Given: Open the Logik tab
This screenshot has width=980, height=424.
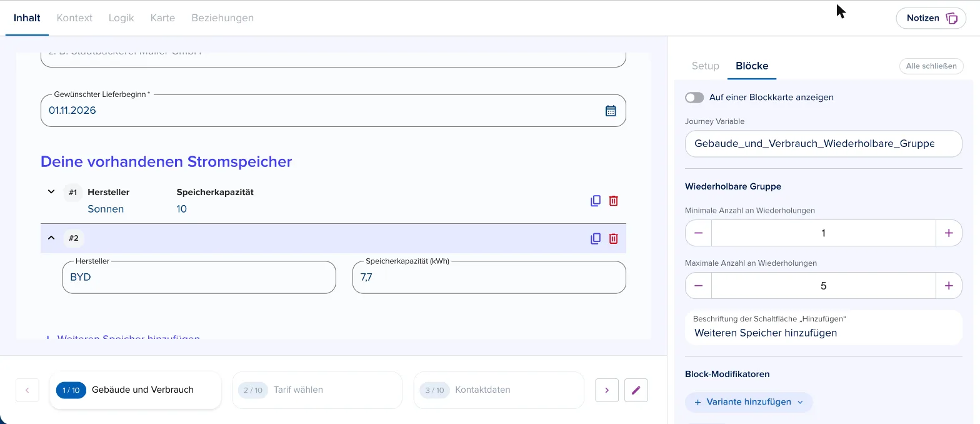Looking at the screenshot, I should coord(121,18).
